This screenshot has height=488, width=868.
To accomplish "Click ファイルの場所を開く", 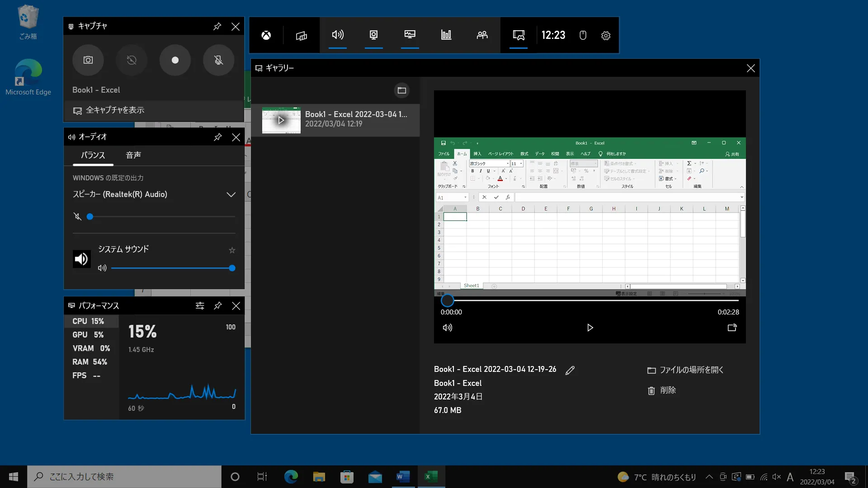I will (x=685, y=370).
